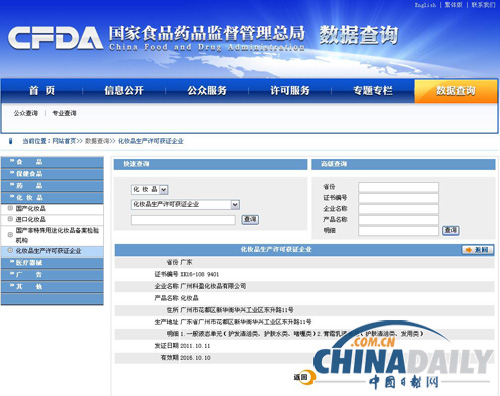Click the round 返回 icon at the bottom

tap(305, 377)
